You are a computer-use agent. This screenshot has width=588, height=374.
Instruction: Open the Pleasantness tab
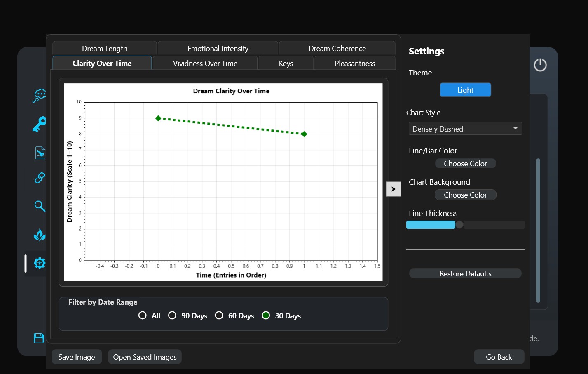tap(355, 63)
